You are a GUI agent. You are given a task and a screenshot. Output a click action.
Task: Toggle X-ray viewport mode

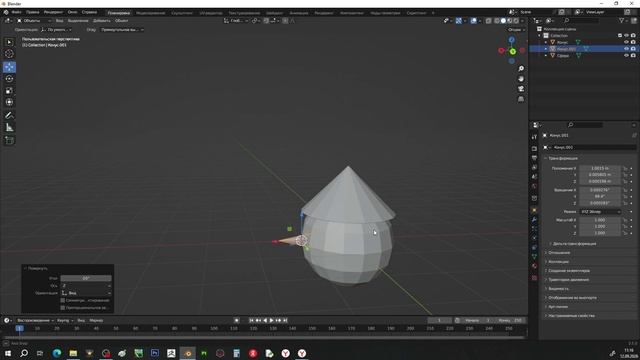(x=489, y=20)
